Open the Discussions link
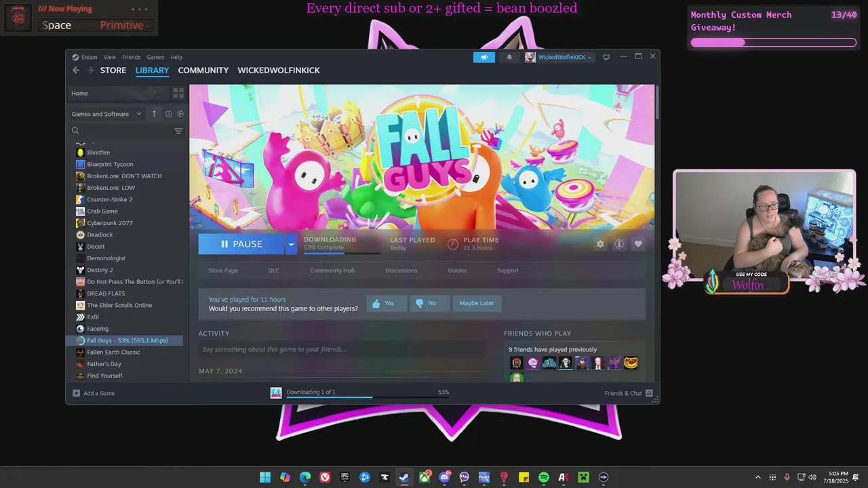868x488 pixels. (401, 270)
